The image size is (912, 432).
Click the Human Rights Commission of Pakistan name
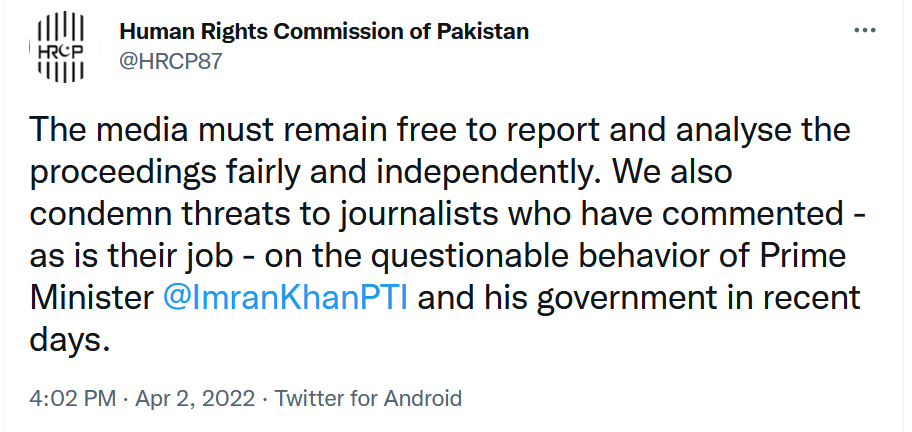(324, 31)
